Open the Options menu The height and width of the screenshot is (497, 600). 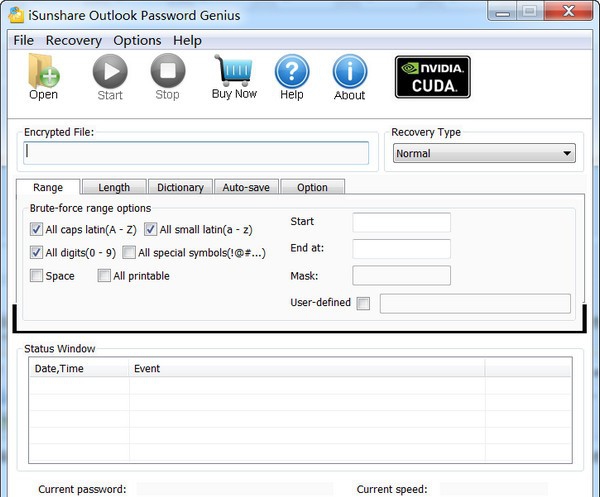(x=137, y=40)
